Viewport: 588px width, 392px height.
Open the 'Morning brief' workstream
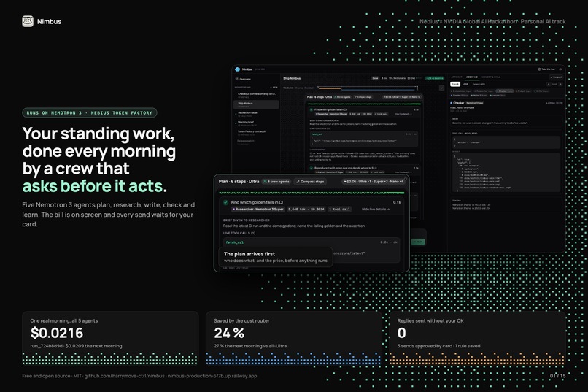tap(257, 123)
